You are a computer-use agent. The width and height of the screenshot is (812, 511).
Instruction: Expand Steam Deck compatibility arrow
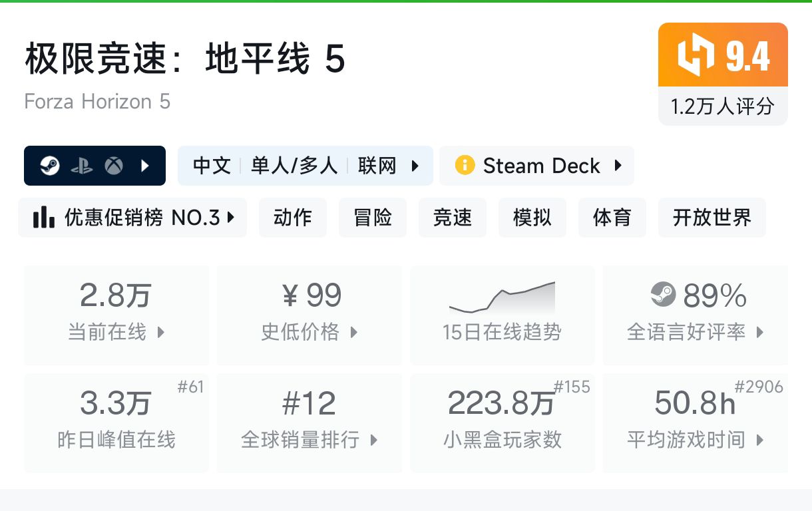point(618,165)
